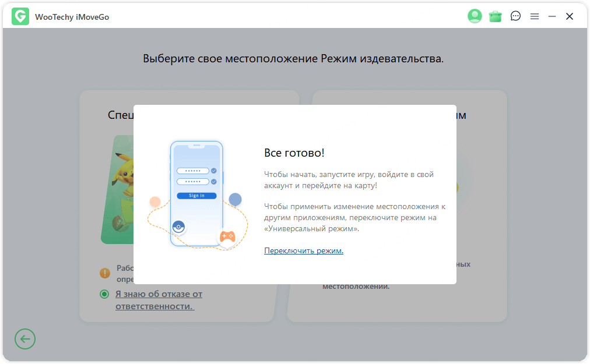
Task: Click the Sign In phone illustration in dialog
Action: [196, 192]
